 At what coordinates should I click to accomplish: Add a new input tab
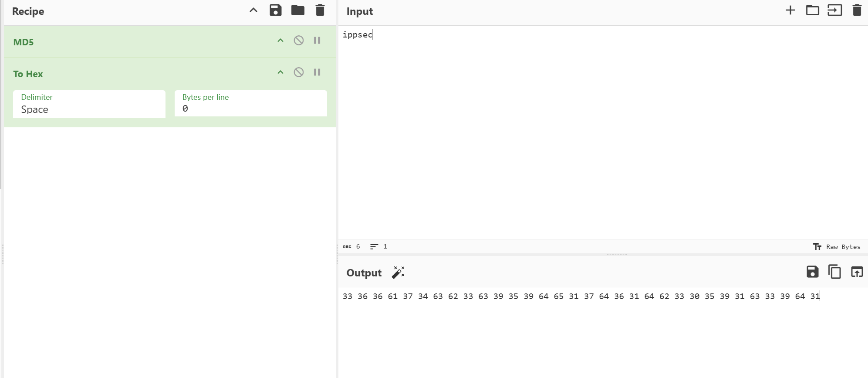pos(790,10)
